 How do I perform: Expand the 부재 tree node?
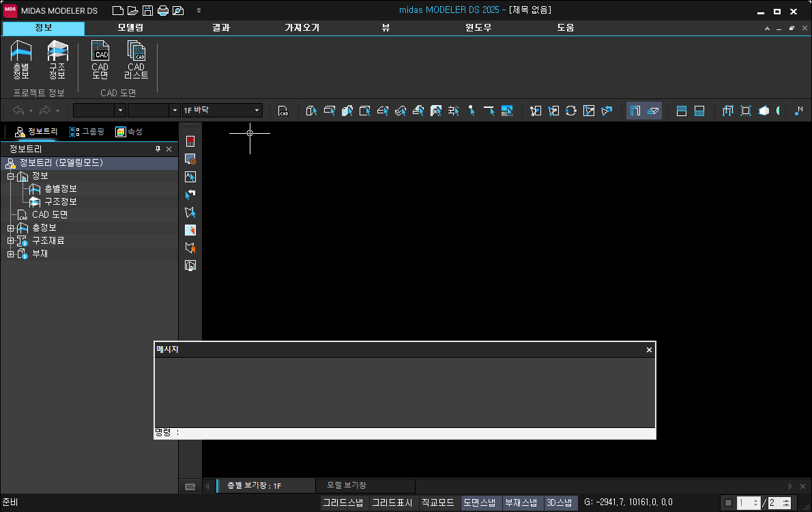click(x=10, y=254)
